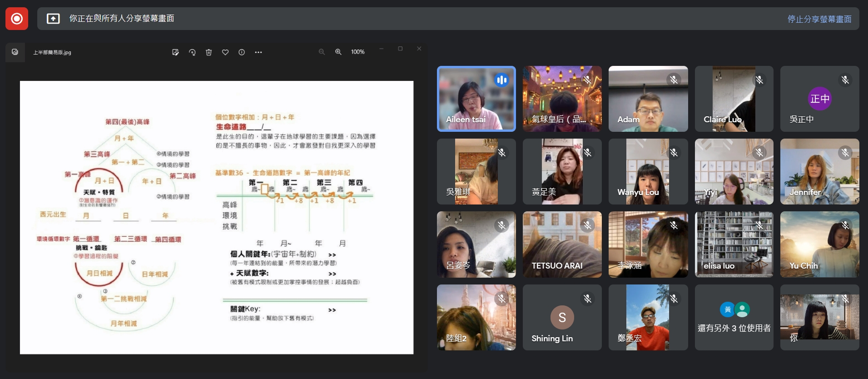Select Jennifer's video tile
The height and width of the screenshot is (379, 868).
[819, 172]
